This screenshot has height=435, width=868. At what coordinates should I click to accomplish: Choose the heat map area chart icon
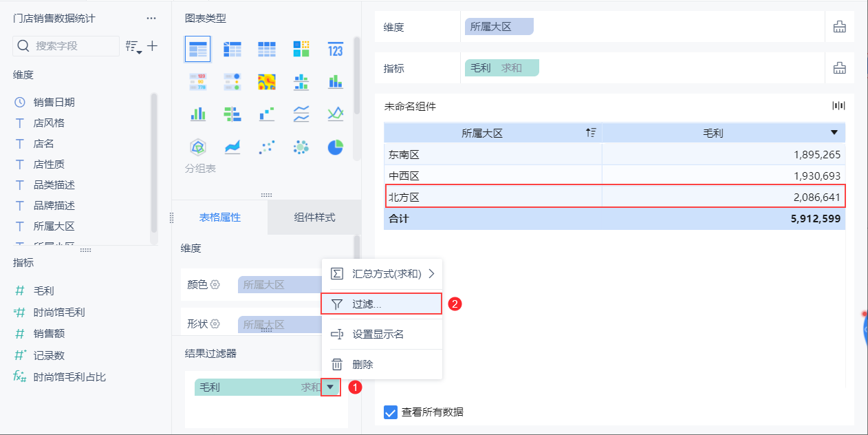(x=267, y=82)
